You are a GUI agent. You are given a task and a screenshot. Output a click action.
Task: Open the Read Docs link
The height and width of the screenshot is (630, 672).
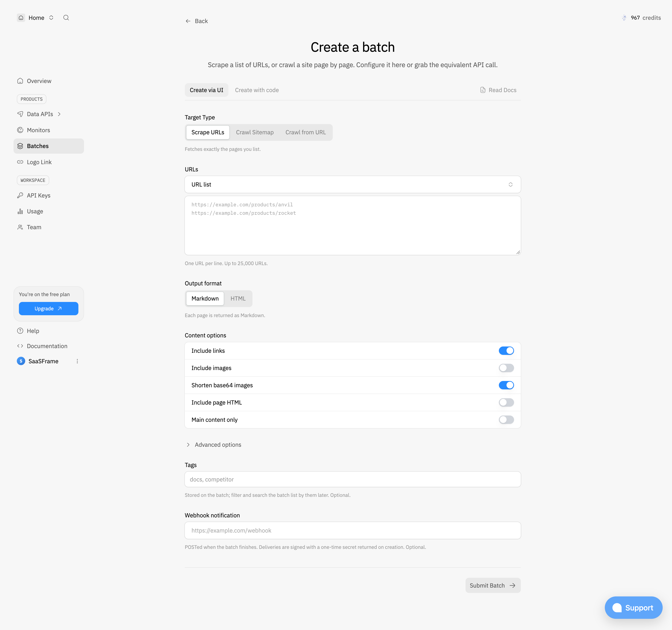[498, 90]
